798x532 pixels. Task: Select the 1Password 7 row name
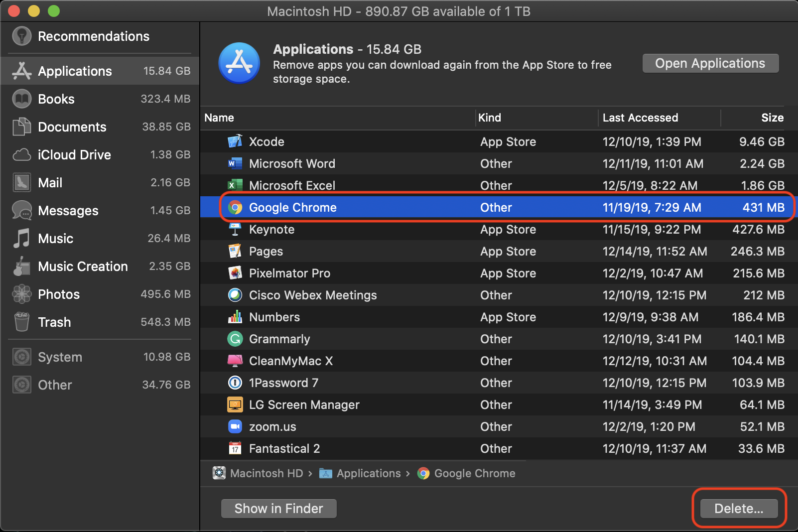[283, 383]
